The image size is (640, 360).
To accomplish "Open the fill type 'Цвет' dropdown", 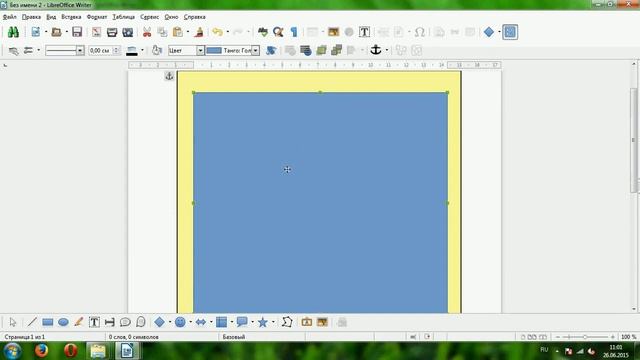I will click(x=200, y=50).
